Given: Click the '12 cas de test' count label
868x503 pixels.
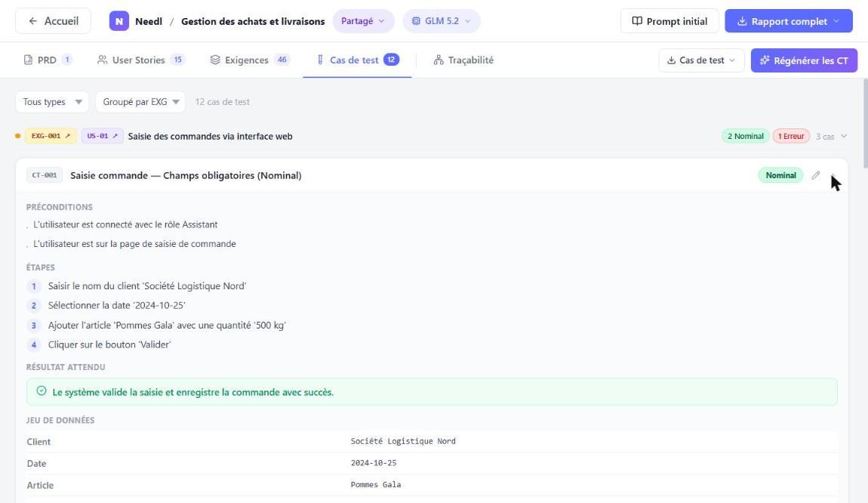Looking at the screenshot, I should (222, 102).
